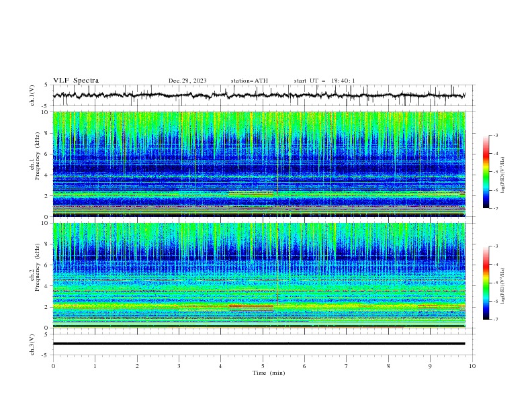Click the "-7" tick on ch.1 colorbar

(496, 208)
